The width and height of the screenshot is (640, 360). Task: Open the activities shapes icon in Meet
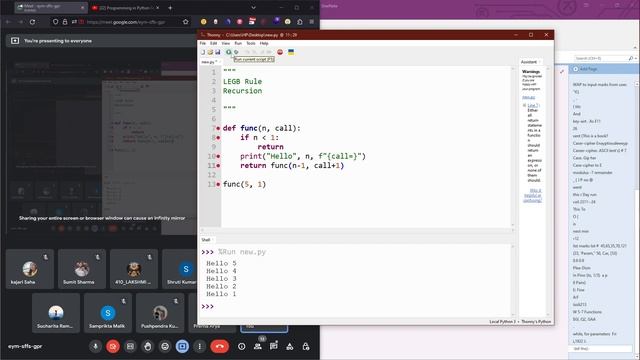point(290,347)
